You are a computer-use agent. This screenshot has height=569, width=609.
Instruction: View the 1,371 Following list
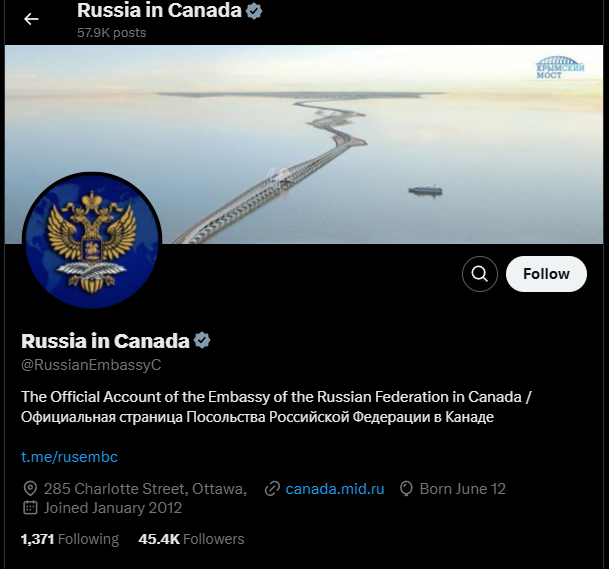pos(70,539)
